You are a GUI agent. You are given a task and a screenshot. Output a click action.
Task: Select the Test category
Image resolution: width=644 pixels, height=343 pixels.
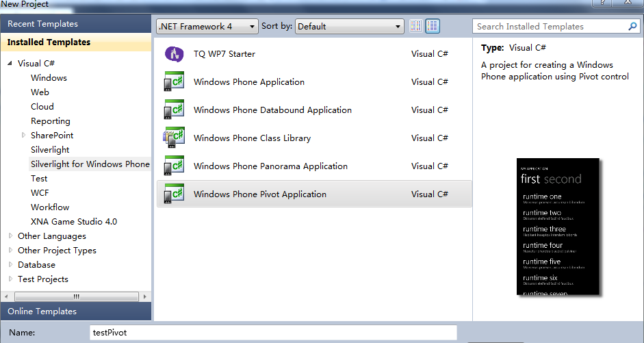pyautogui.click(x=39, y=178)
